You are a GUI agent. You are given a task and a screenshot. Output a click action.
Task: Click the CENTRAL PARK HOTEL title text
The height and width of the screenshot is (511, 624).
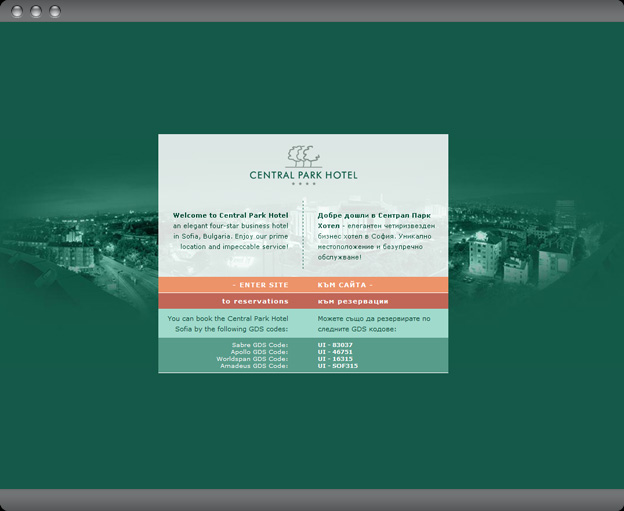pyautogui.click(x=303, y=175)
